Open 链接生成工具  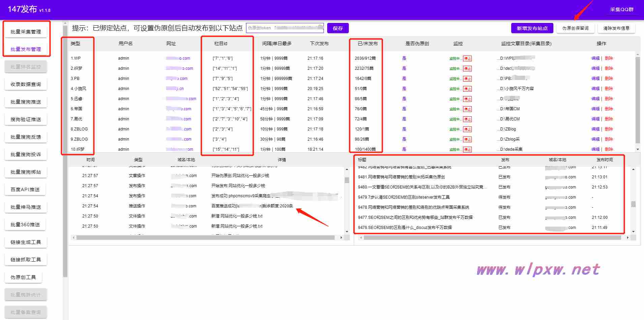26,242
